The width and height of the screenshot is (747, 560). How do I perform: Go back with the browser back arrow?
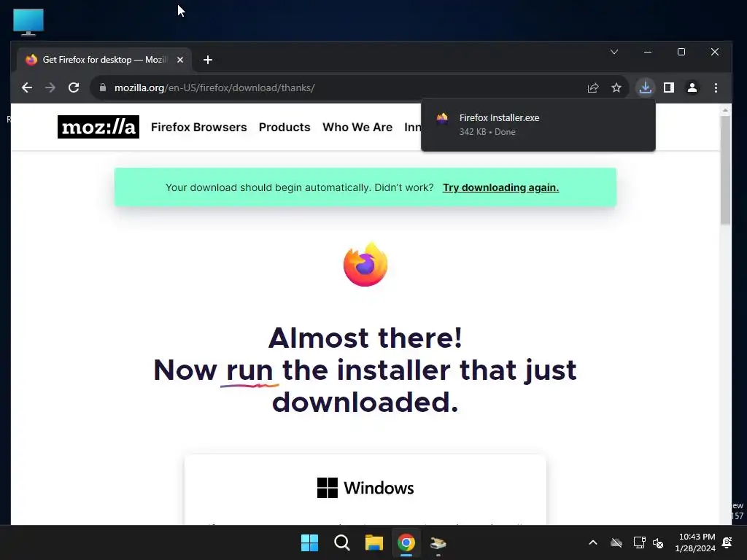click(27, 87)
